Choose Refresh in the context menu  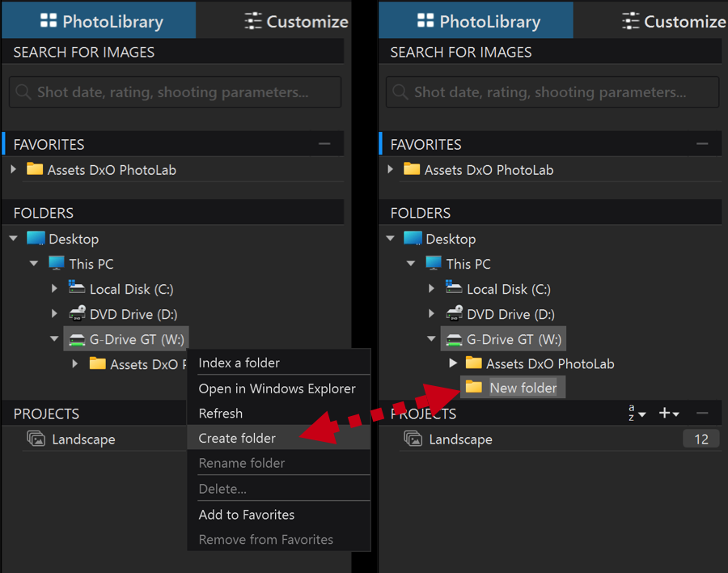pyautogui.click(x=278, y=413)
